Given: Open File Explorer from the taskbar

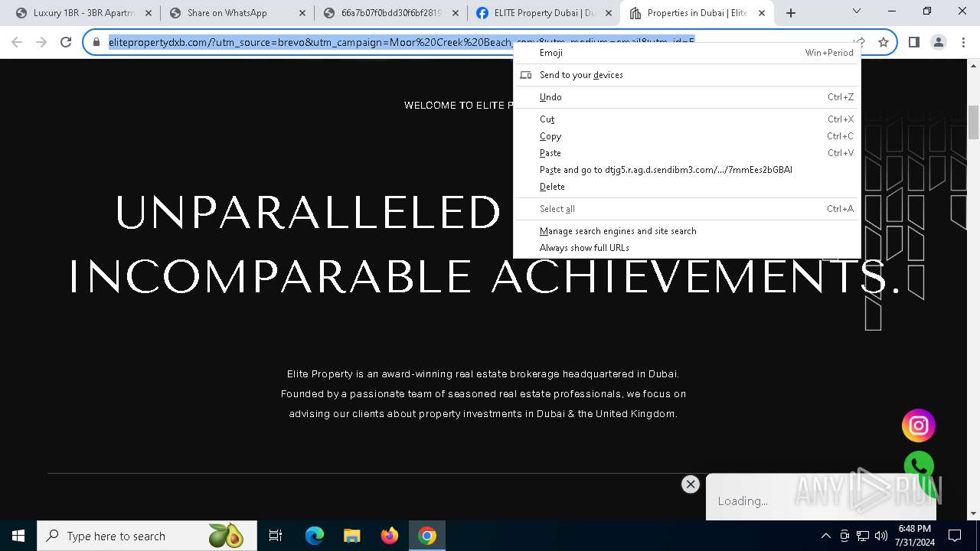Looking at the screenshot, I should 351,536.
